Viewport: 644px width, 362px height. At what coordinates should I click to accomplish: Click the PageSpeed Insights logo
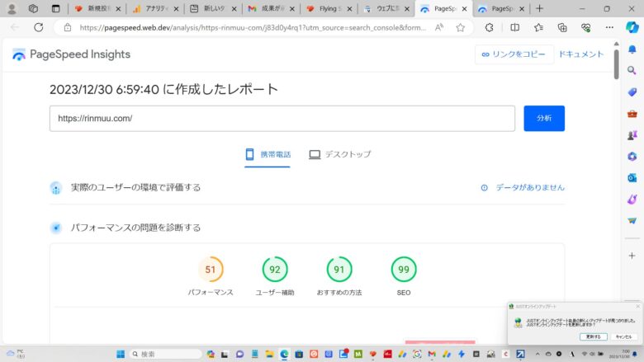tap(71, 54)
